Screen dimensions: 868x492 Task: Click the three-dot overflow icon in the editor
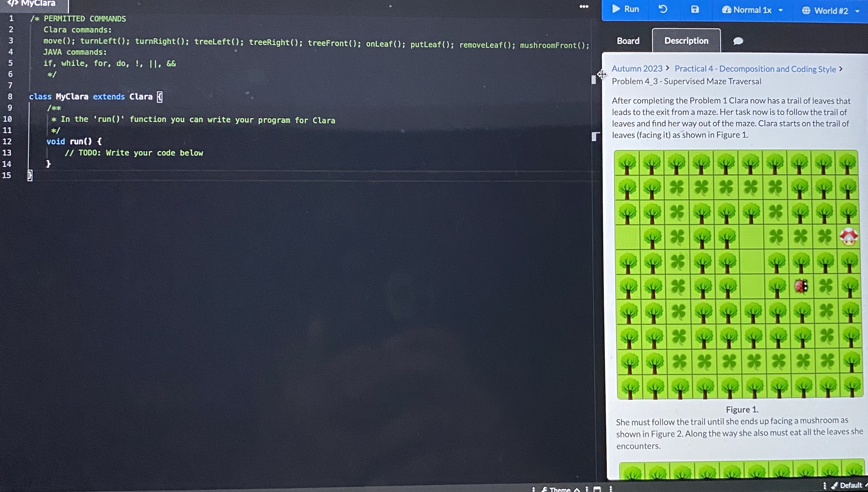[584, 6]
